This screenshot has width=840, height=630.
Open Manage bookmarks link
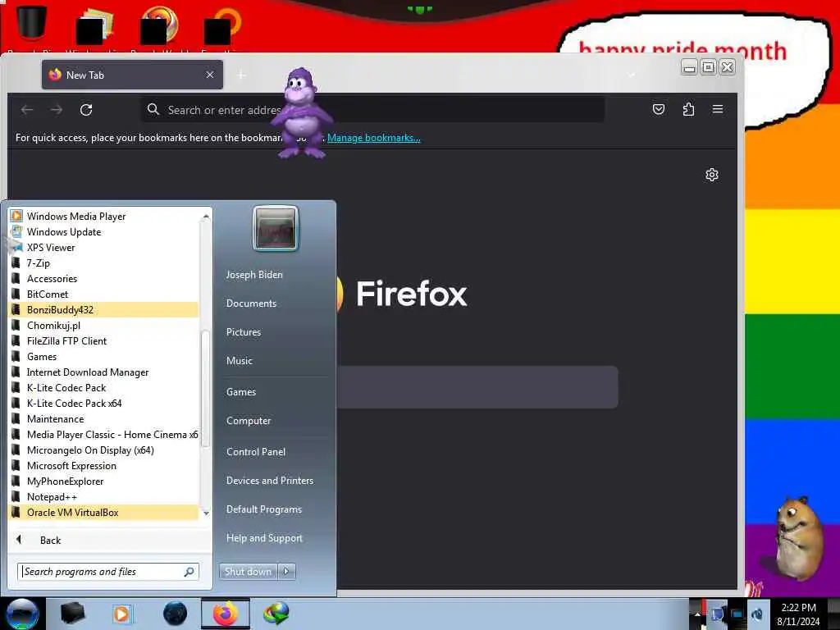373,138
